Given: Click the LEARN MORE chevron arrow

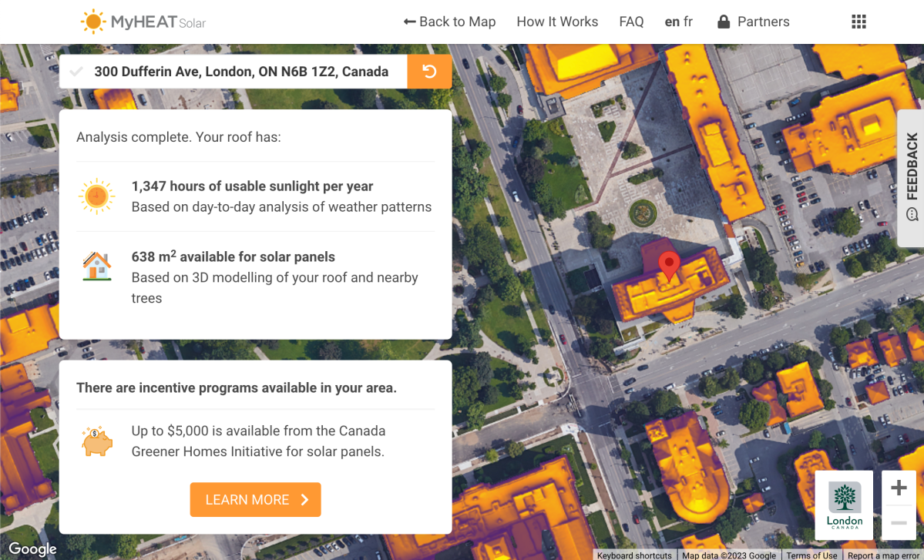Looking at the screenshot, I should coord(304,499).
